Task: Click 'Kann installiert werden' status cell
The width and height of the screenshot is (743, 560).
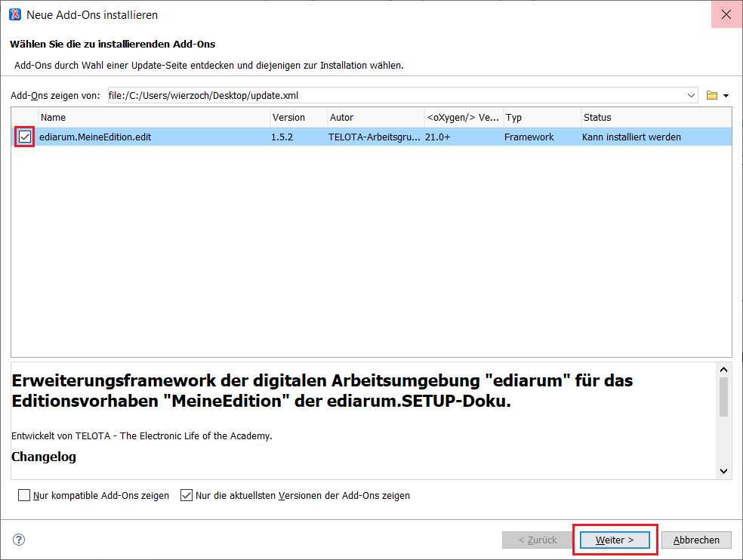Action: (x=632, y=137)
